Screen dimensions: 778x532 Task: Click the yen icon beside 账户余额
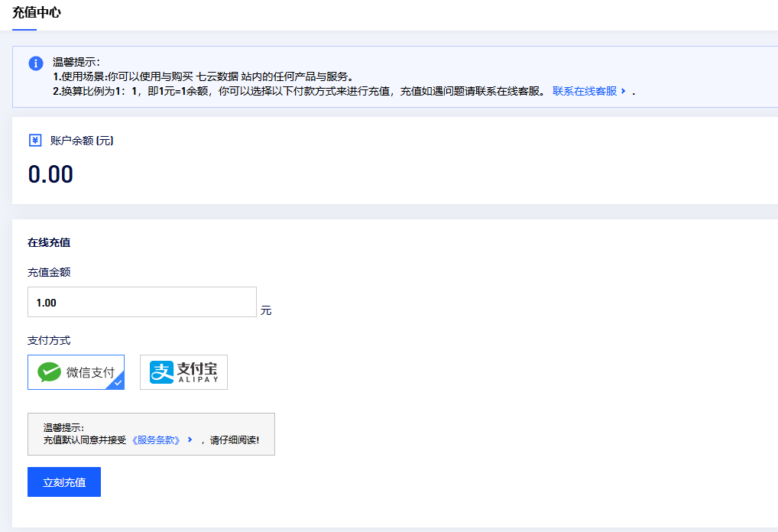click(35, 141)
